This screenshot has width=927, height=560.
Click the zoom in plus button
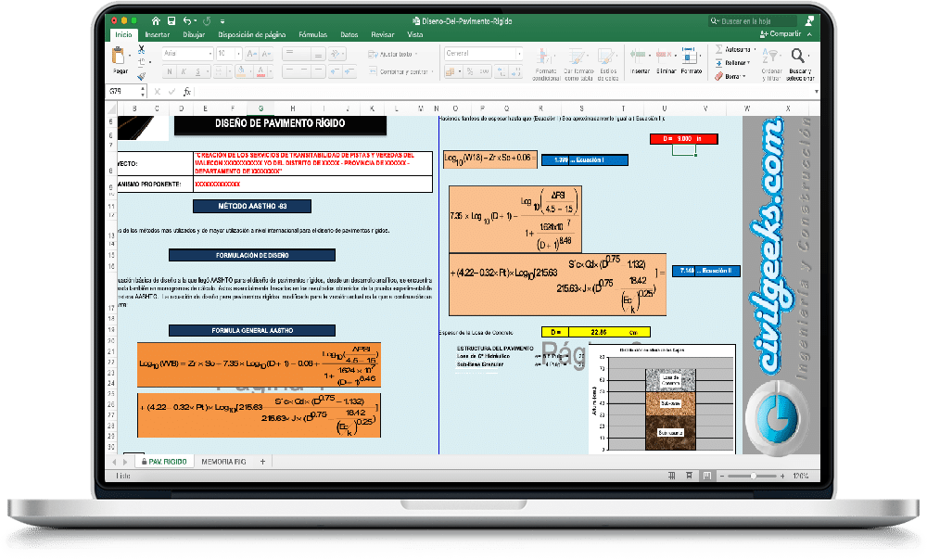pyautogui.click(x=782, y=476)
